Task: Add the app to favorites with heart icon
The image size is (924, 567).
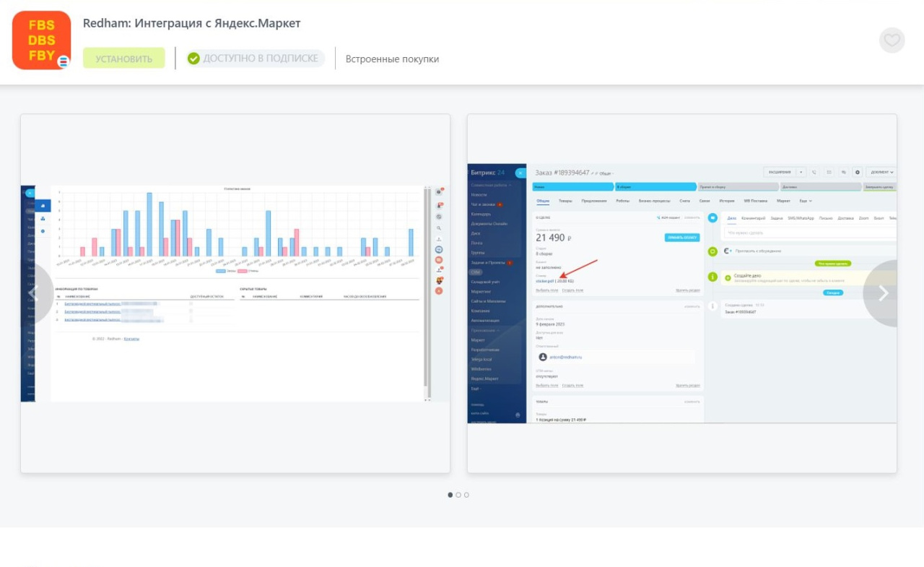Action: (x=892, y=40)
